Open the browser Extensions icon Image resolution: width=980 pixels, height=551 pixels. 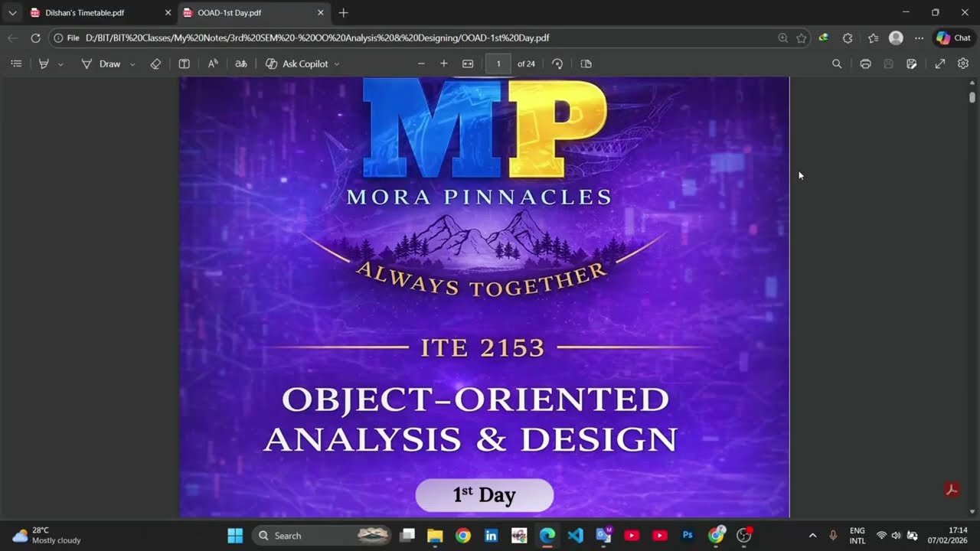pyautogui.click(x=848, y=37)
